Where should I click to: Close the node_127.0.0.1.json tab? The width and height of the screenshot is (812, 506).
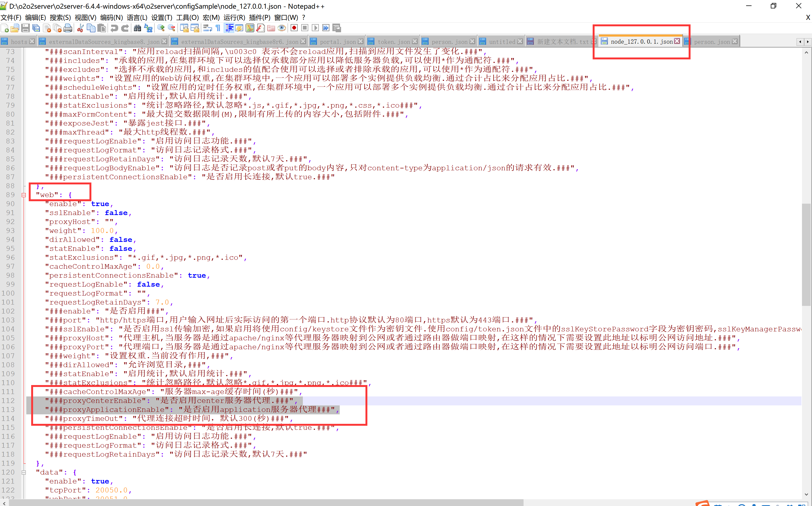(x=677, y=41)
